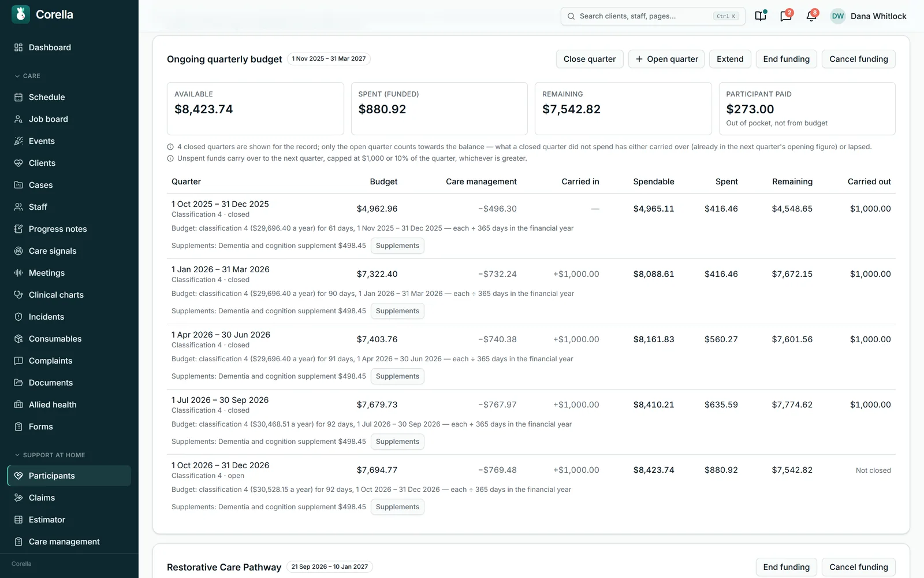Click the Estimator calculator icon
The width and height of the screenshot is (924, 578).
click(18, 520)
